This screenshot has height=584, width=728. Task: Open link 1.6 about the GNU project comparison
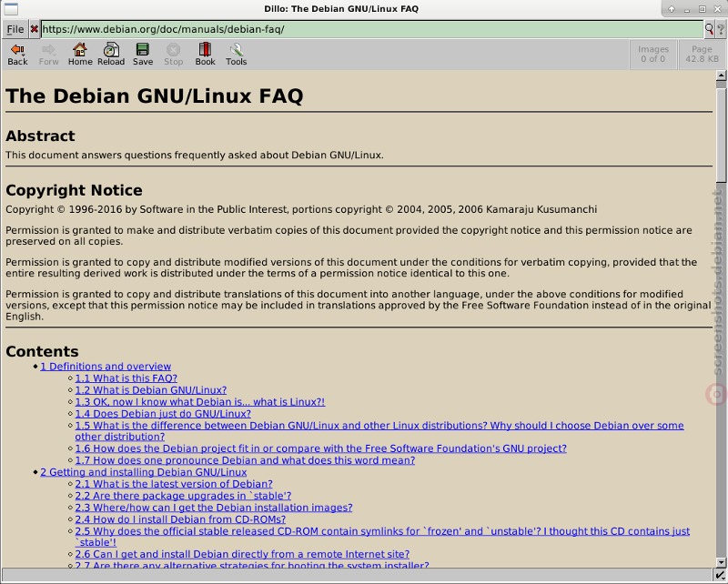point(321,448)
